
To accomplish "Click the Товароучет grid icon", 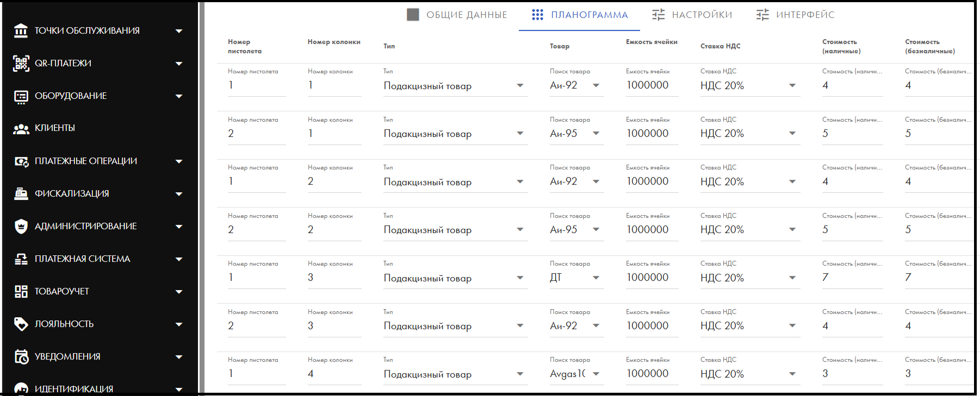I will 21,292.
